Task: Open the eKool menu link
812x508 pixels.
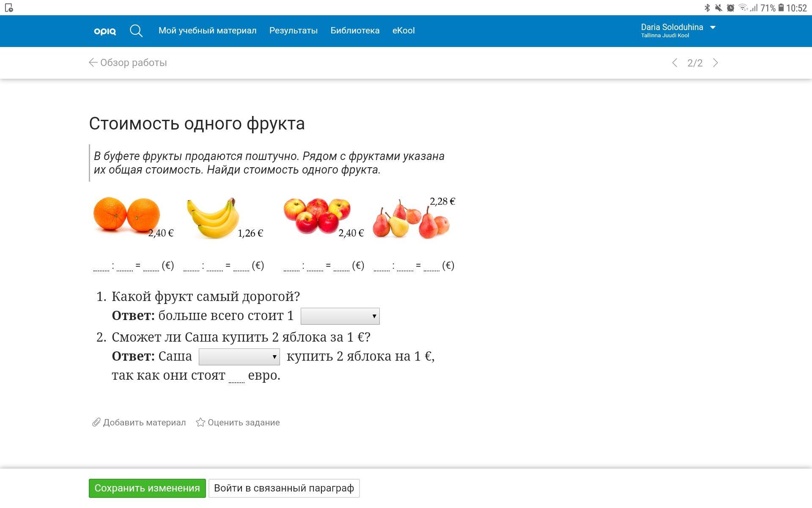Action: coord(403,30)
